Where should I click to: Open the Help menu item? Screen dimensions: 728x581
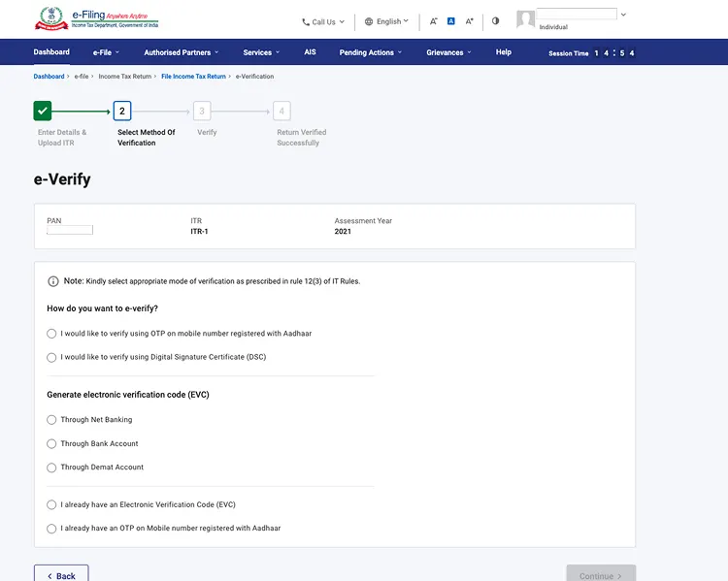pos(503,52)
